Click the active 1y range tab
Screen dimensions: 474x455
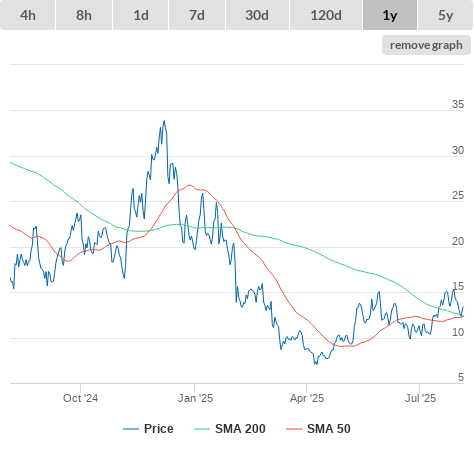coord(390,15)
